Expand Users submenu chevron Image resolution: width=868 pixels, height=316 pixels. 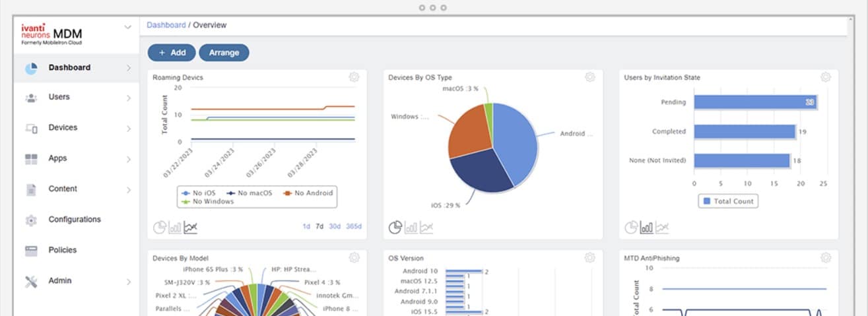pyautogui.click(x=128, y=98)
